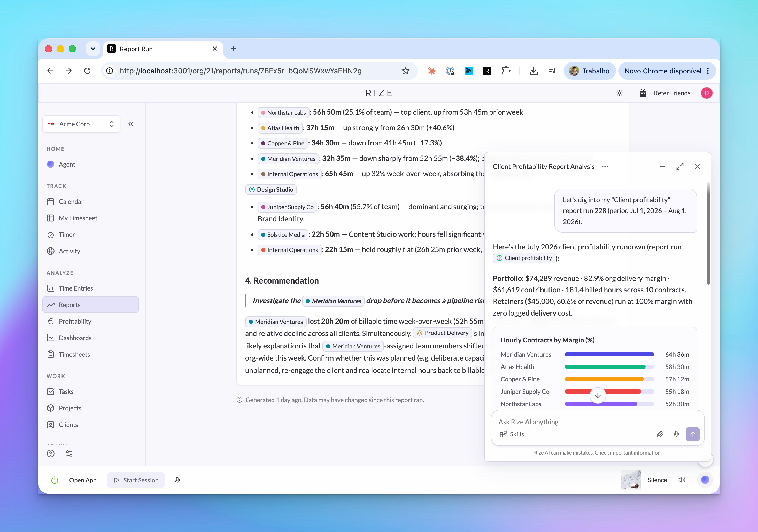The width and height of the screenshot is (758, 532).
Task: Click the Product Delivery team chip
Action: (x=442, y=333)
